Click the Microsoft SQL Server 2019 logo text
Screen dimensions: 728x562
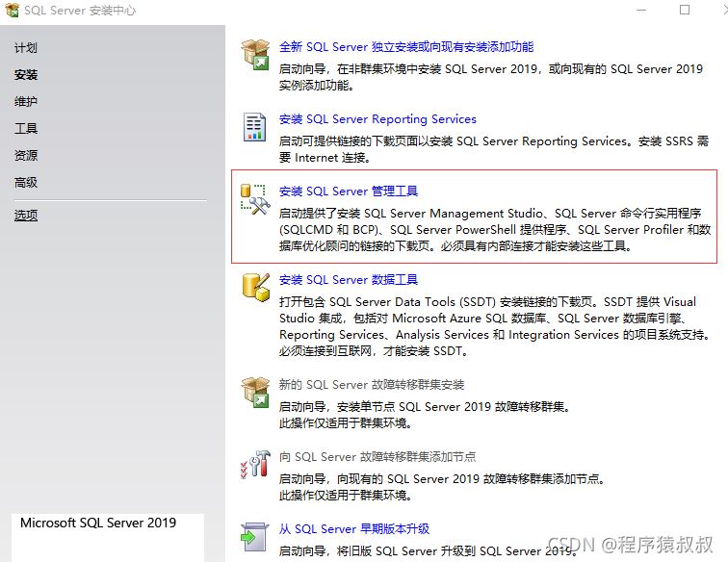98,523
